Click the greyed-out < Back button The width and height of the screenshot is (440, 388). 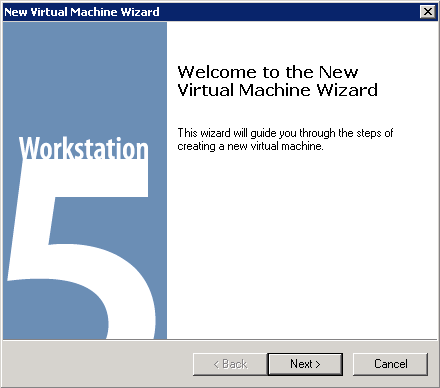[x=230, y=364]
